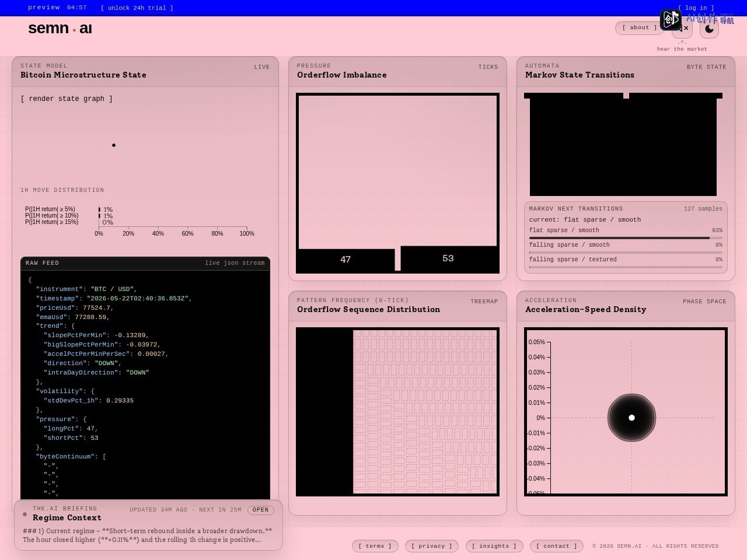Open the privacy page

(432, 546)
